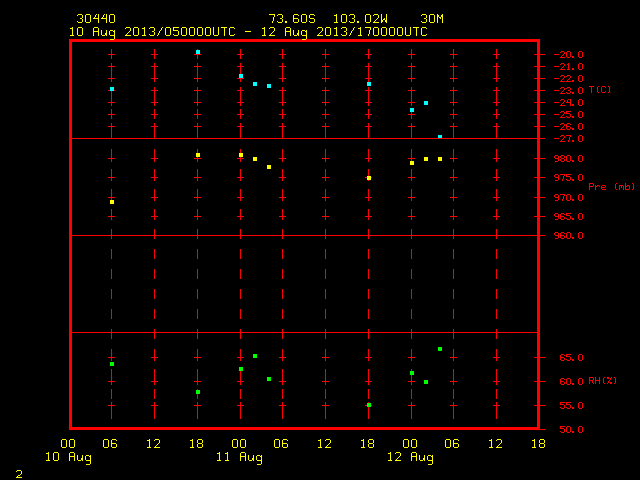Click the green humidity point at 06 on 10 Aug
Image resolution: width=640 pixels, height=480 pixels.
[112, 364]
